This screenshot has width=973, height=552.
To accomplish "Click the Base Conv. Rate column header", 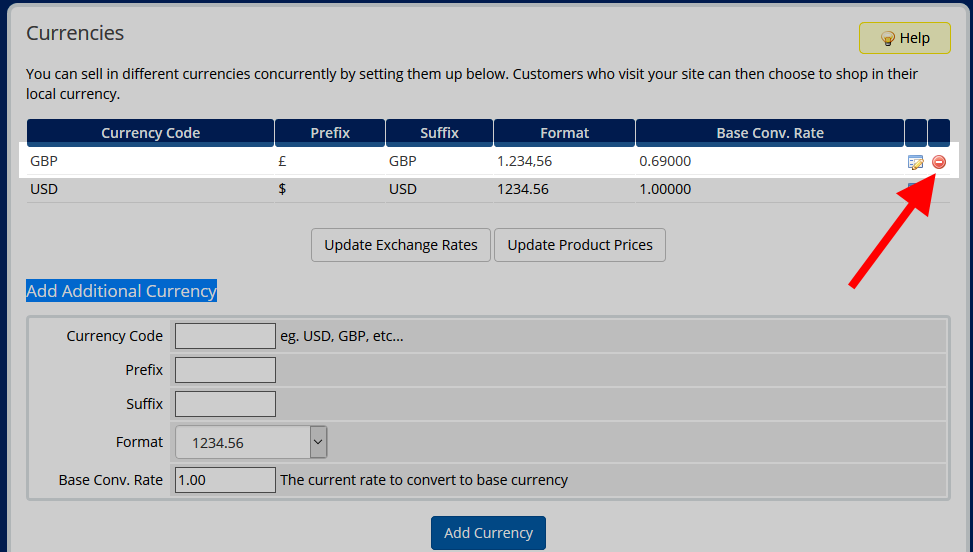I will point(769,133).
